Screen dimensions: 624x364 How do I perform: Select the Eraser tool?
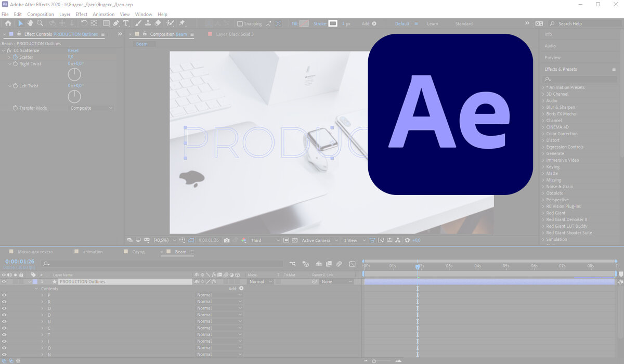pos(158,23)
